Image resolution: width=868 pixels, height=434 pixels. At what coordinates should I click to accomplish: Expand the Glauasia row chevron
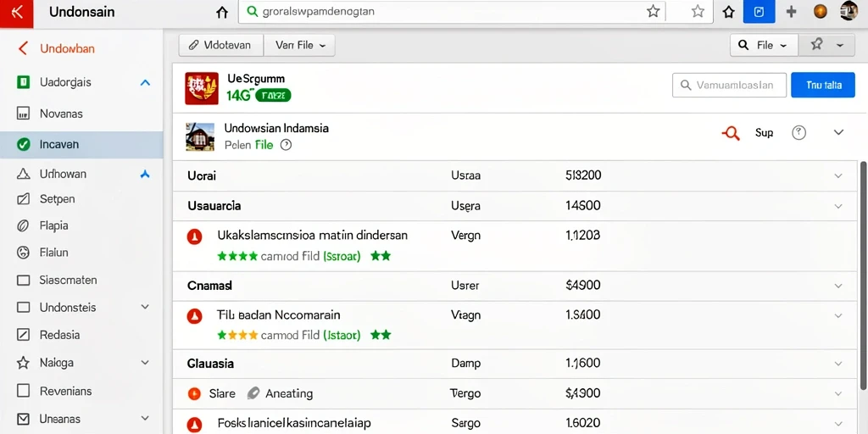tap(838, 364)
